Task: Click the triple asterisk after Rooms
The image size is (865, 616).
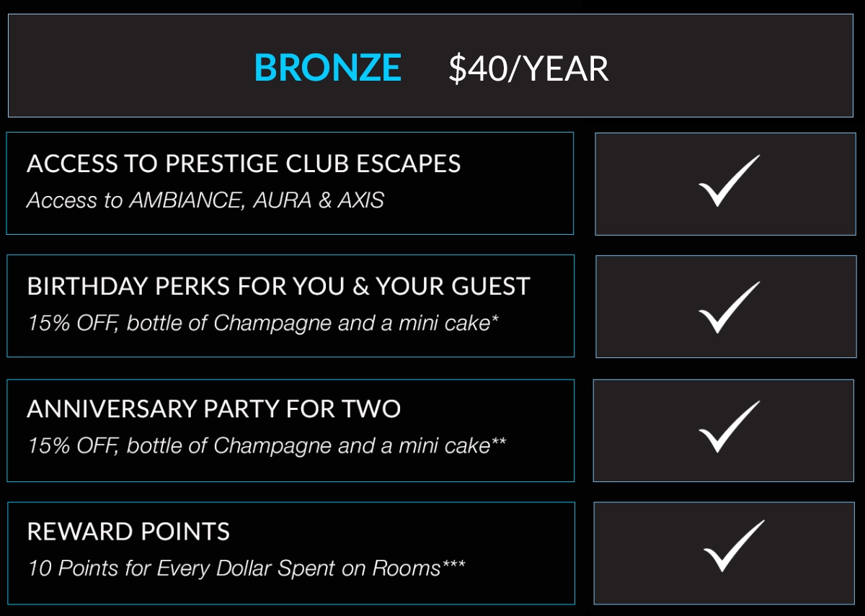Action: pos(453,564)
